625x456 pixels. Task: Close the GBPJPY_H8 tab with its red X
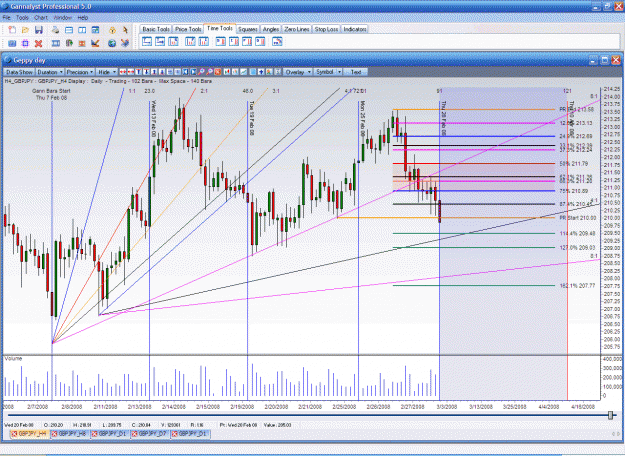coord(55,434)
